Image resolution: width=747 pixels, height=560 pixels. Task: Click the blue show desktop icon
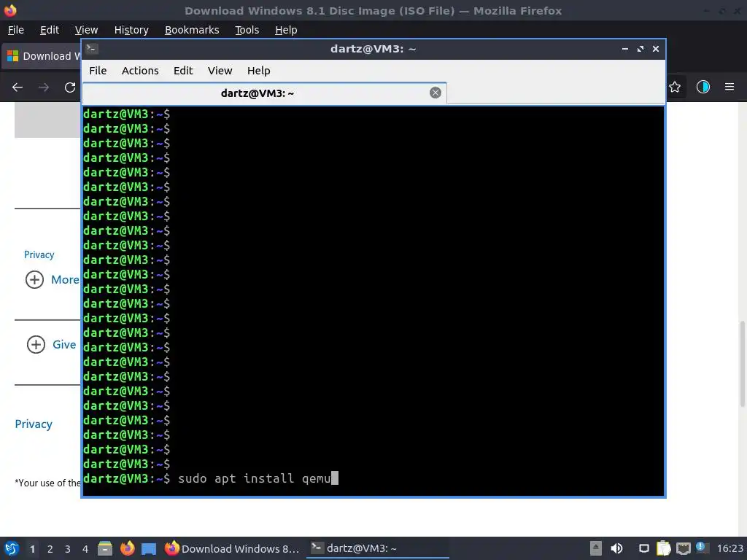point(149,548)
